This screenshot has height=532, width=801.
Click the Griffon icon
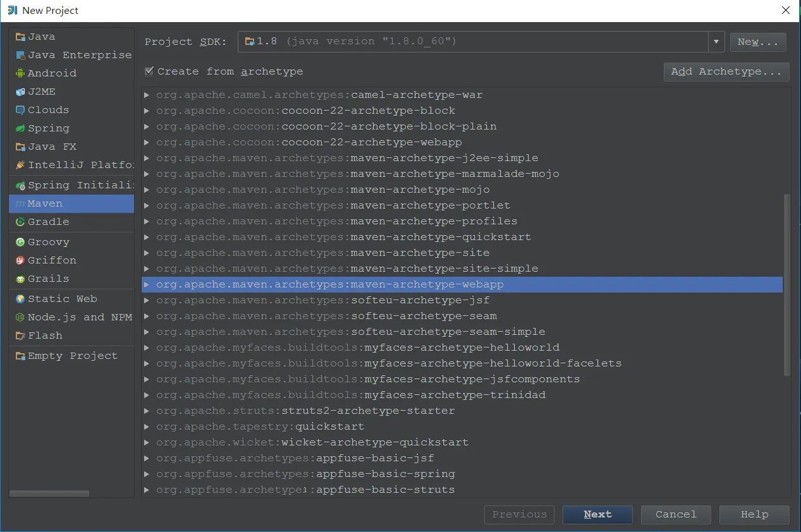[x=20, y=260]
